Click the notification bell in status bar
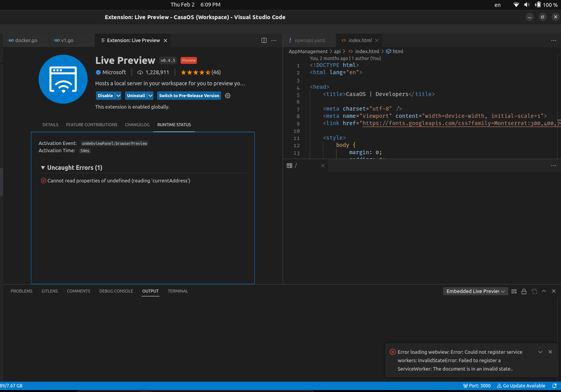 (555, 385)
